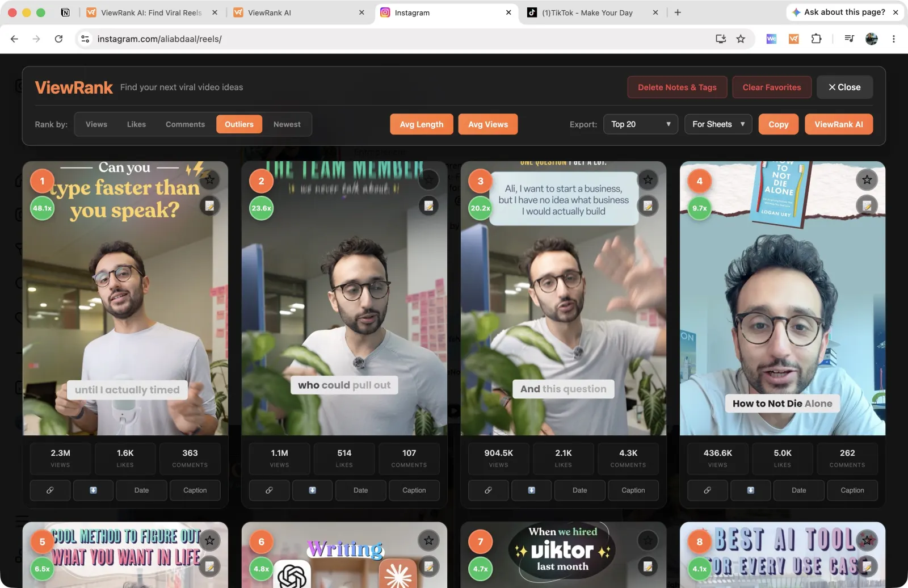Image resolution: width=908 pixels, height=588 pixels.
Task: Open note icon on reel ranked 7
Action: point(648,566)
